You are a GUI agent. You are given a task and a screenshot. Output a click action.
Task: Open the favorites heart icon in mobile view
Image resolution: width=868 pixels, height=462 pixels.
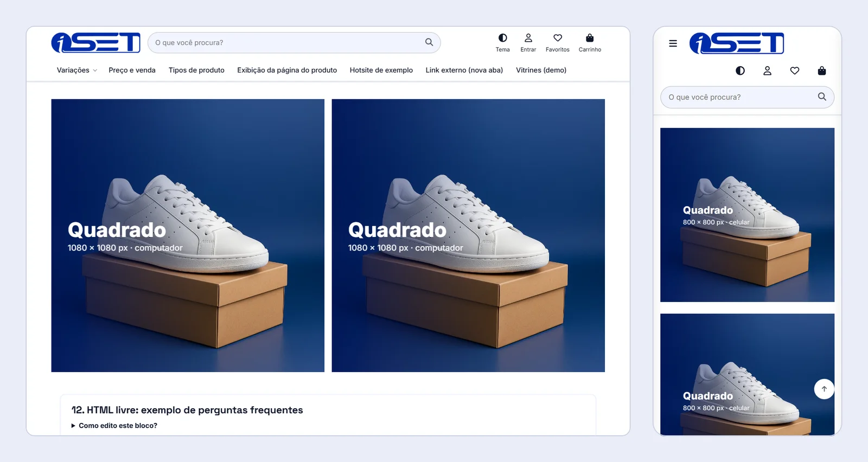[795, 70]
